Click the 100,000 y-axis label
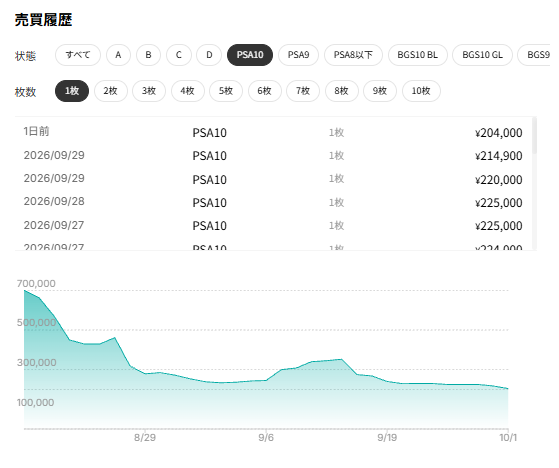This screenshot has width=559, height=468. click(x=35, y=403)
